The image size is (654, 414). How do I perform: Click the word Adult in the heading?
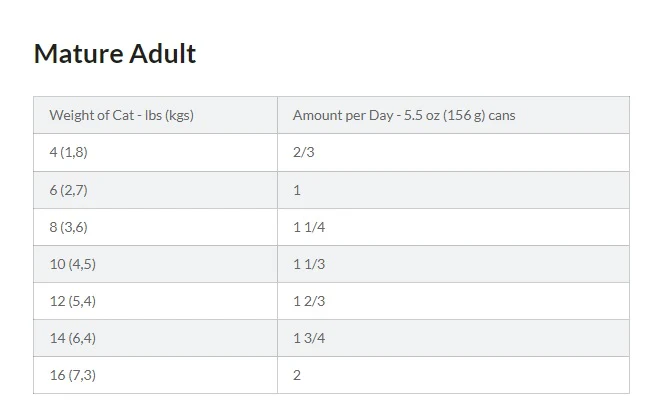coord(162,54)
